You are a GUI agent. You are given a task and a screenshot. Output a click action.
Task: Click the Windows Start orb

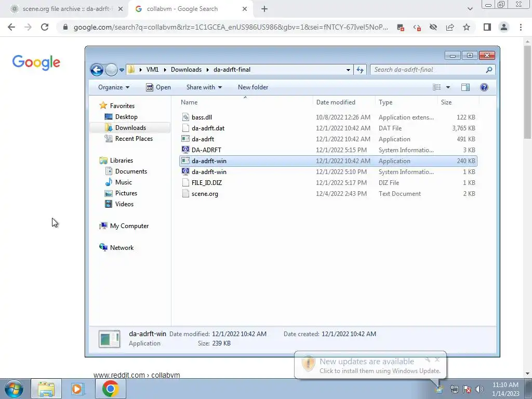[14, 389]
